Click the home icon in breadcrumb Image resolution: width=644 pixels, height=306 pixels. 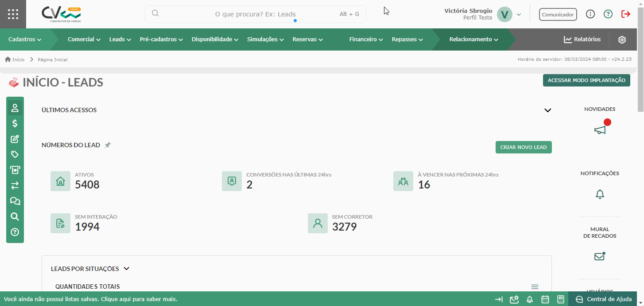8,59
